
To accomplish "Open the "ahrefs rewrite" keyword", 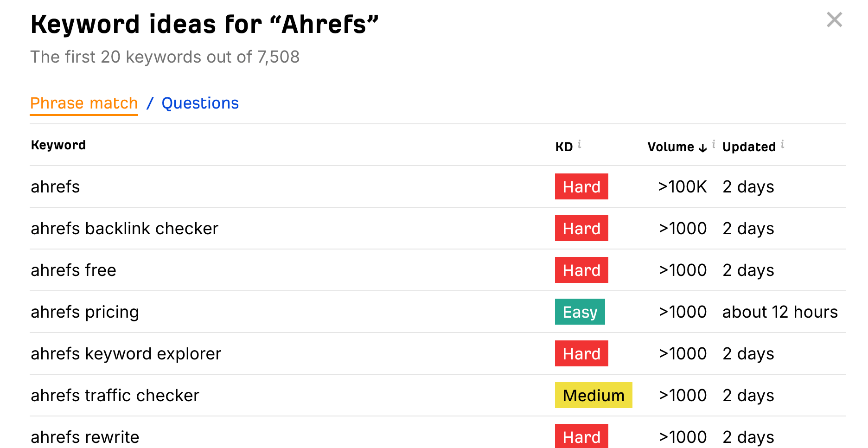I will [x=85, y=437].
